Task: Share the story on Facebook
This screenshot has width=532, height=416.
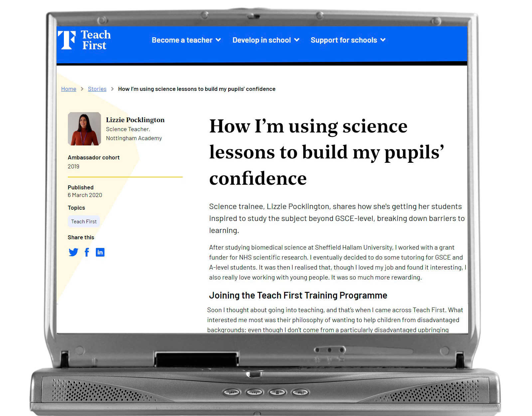Action: (87, 252)
